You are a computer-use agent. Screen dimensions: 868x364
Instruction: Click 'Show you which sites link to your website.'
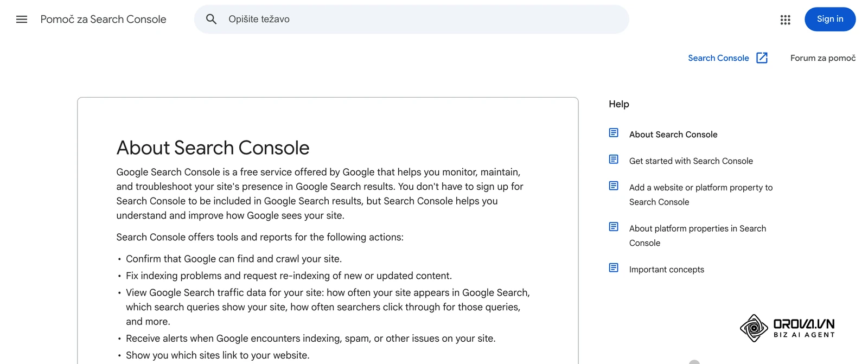218,355
